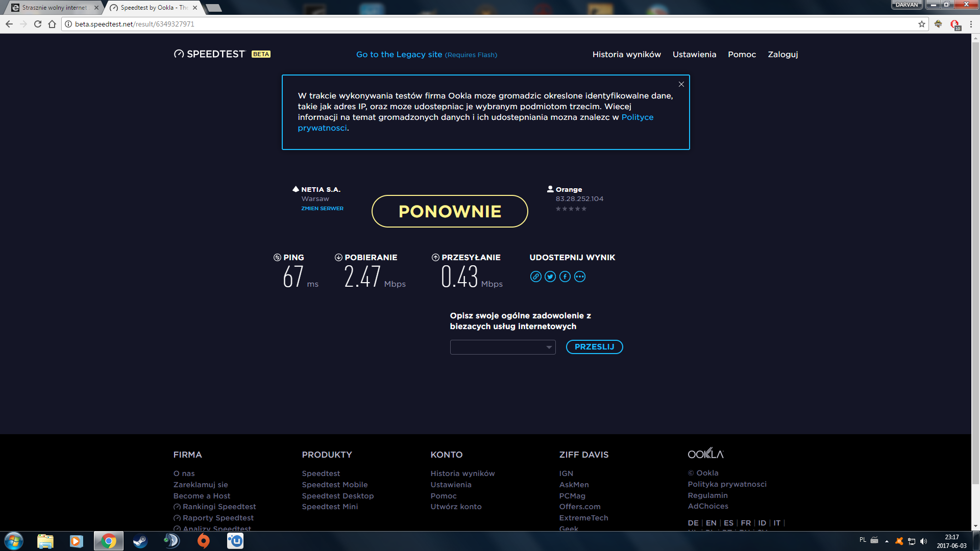Open Ustawienia in top navigation

point(694,54)
